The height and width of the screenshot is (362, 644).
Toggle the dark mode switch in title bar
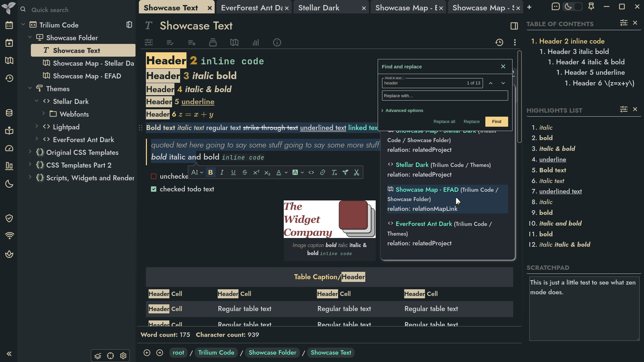(573, 7)
